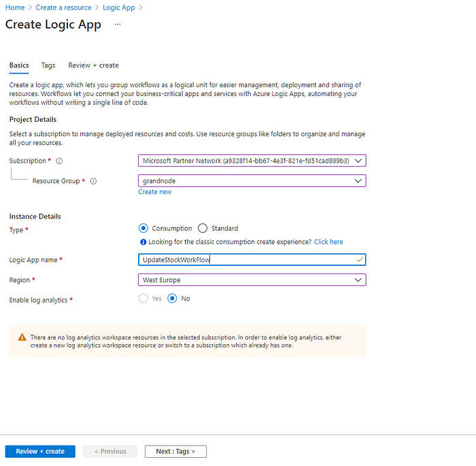Navigate to Home in the breadcrumb
The width and height of the screenshot is (476, 466).
[x=14, y=7]
